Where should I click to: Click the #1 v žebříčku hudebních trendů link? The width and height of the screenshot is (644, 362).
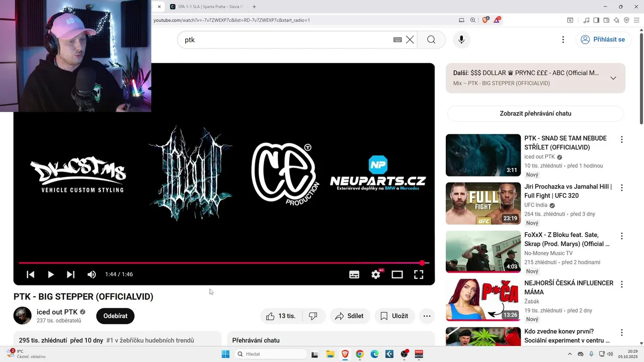[150, 340]
